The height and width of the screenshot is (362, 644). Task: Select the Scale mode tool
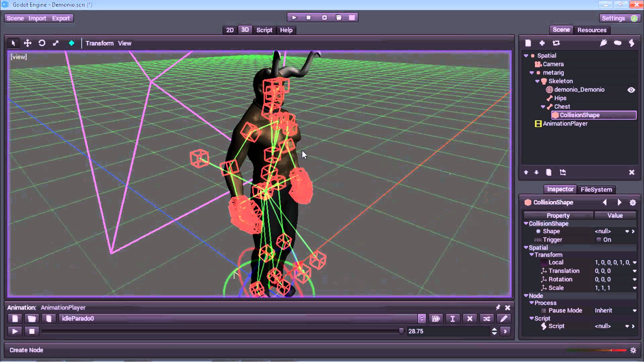coord(56,43)
